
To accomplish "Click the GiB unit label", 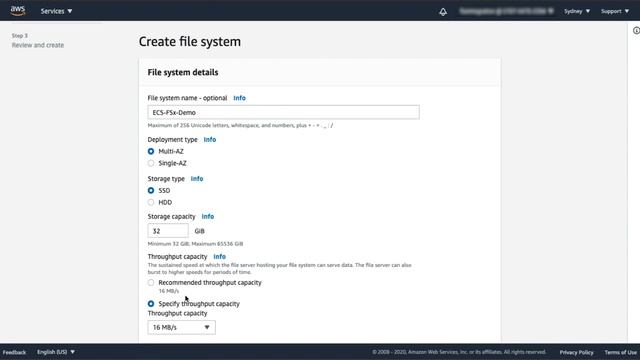I will click(x=200, y=231).
